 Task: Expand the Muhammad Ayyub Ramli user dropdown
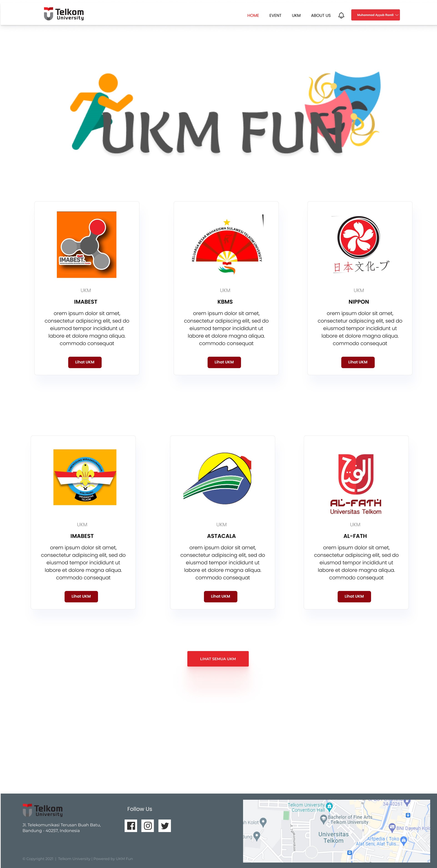pyautogui.click(x=375, y=15)
